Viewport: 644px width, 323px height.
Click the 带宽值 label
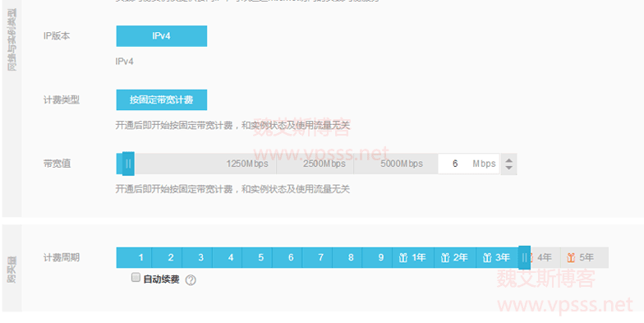tap(57, 164)
